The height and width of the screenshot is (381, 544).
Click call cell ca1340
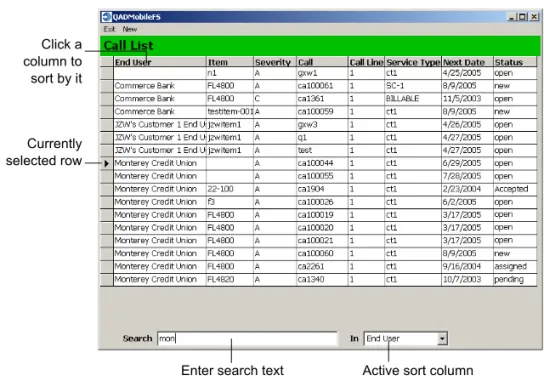coord(322,280)
